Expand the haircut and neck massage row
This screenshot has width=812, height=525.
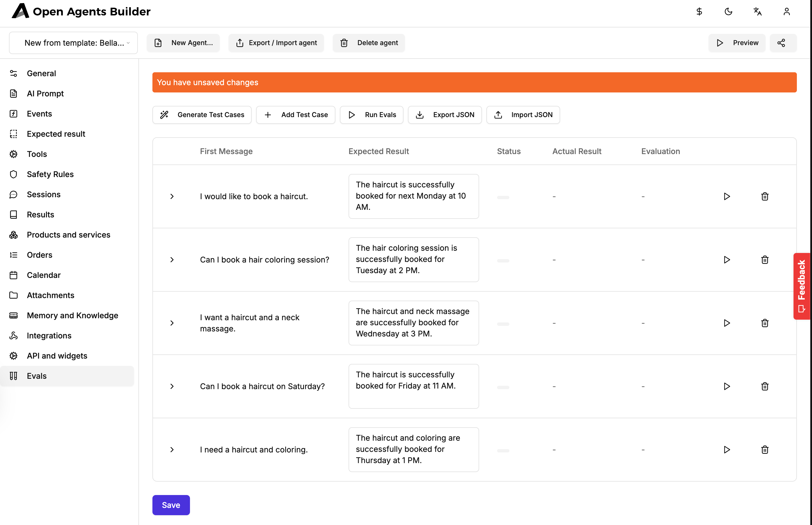(x=172, y=323)
